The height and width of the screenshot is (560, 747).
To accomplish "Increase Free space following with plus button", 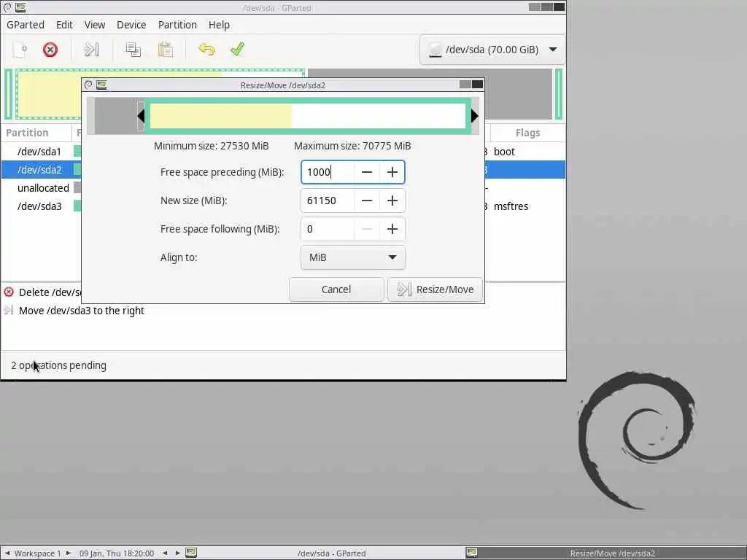I will 392,230.
